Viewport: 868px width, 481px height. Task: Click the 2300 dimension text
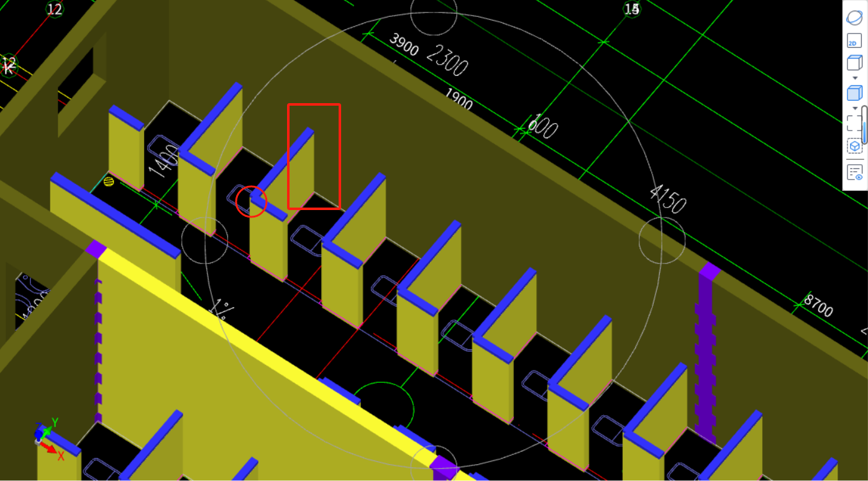[x=447, y=61]
